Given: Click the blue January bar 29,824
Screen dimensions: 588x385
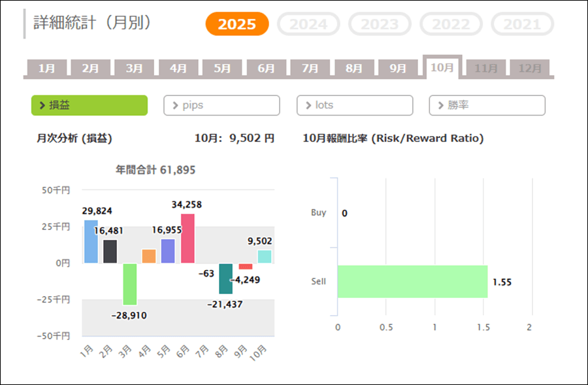Looking at the screenshot, I should 91,242.
